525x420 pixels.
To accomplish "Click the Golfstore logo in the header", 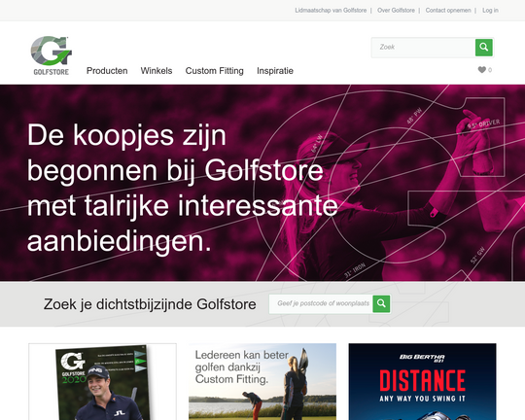I will (52, 55).
